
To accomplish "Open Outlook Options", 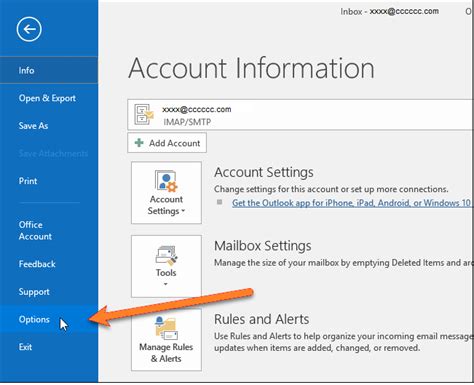I will coord(49,320).
